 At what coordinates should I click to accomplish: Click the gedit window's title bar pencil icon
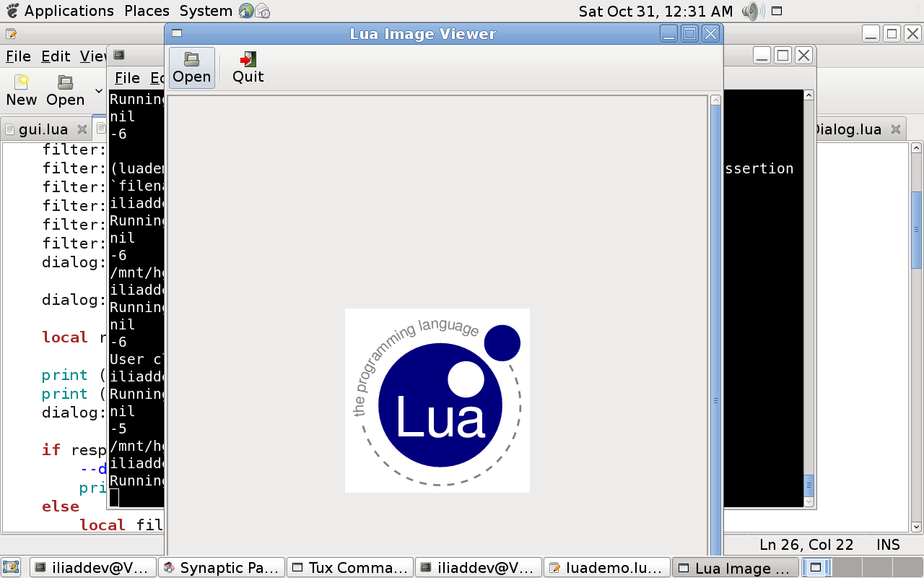click(x=11, y=34)
